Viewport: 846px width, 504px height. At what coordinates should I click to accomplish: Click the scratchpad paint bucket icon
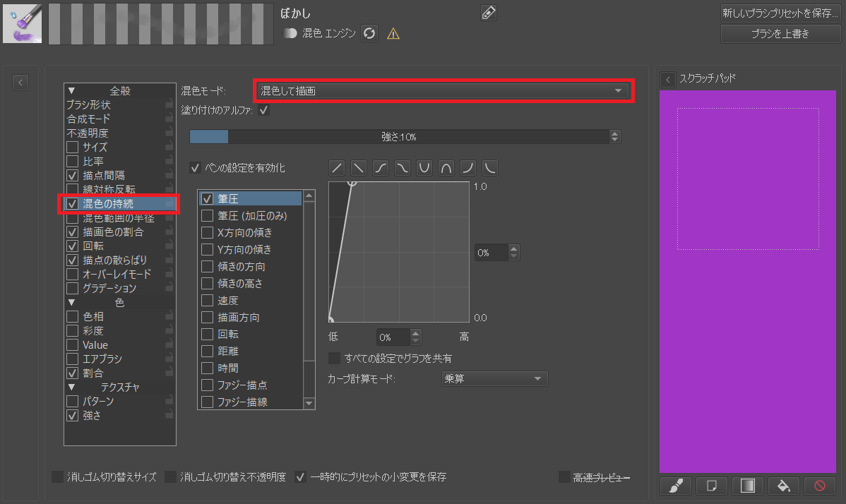pyautogui.click(x=783, y=486)
